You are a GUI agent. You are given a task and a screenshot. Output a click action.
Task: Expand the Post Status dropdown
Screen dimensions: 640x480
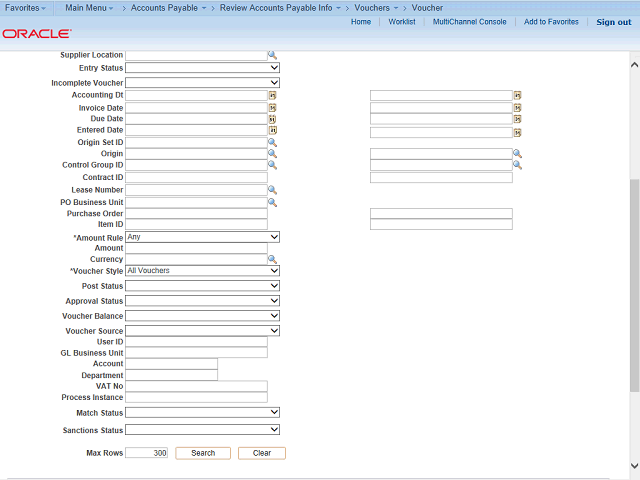click(202, 286)
